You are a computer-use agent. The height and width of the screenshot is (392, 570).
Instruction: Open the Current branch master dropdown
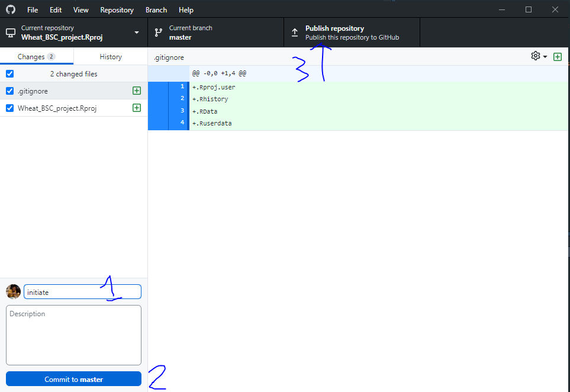tap(215, 33)
